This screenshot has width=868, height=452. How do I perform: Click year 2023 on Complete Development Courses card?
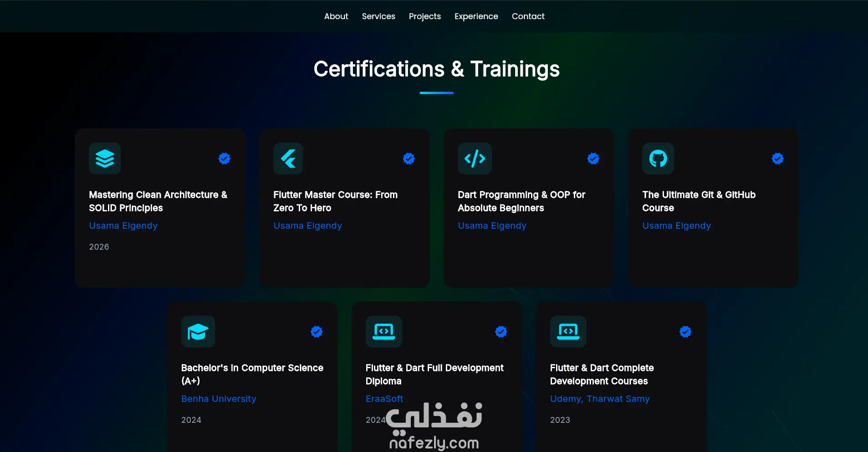tap(560, 420)
